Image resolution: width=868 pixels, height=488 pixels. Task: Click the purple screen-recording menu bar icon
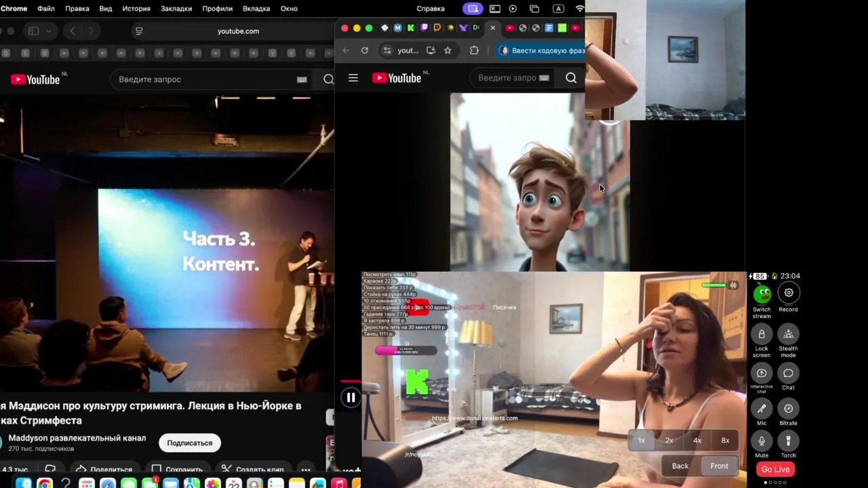(473, 8)
